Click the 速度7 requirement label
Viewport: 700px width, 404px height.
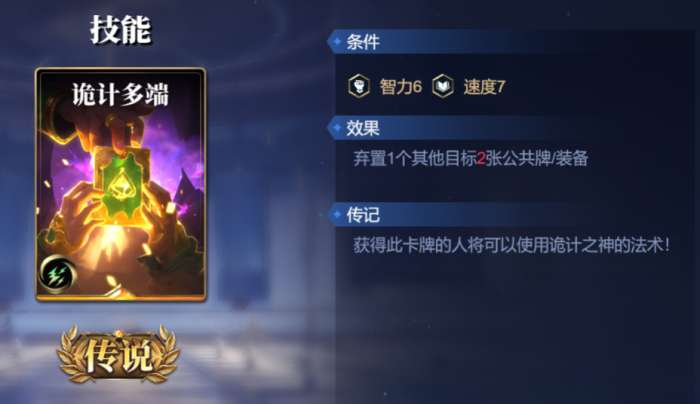click(484, 87)
